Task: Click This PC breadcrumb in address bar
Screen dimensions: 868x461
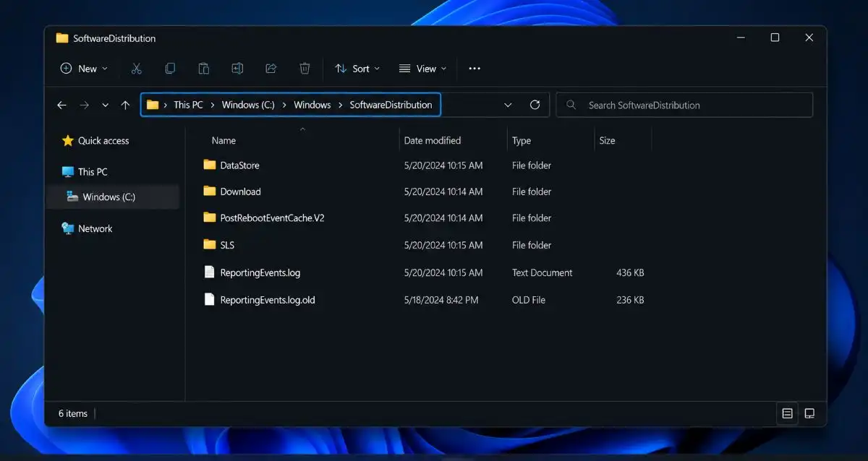Action: click(x=188, y=105)
